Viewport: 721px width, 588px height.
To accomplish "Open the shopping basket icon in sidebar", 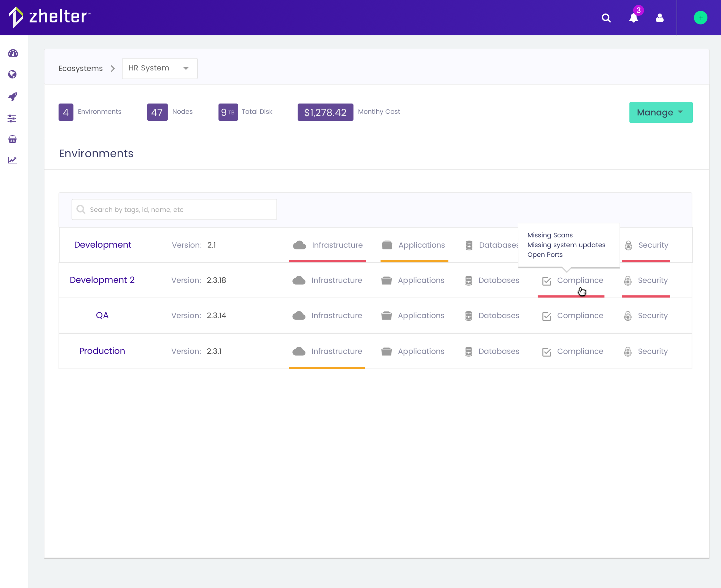I will click(x=12, y=139).
